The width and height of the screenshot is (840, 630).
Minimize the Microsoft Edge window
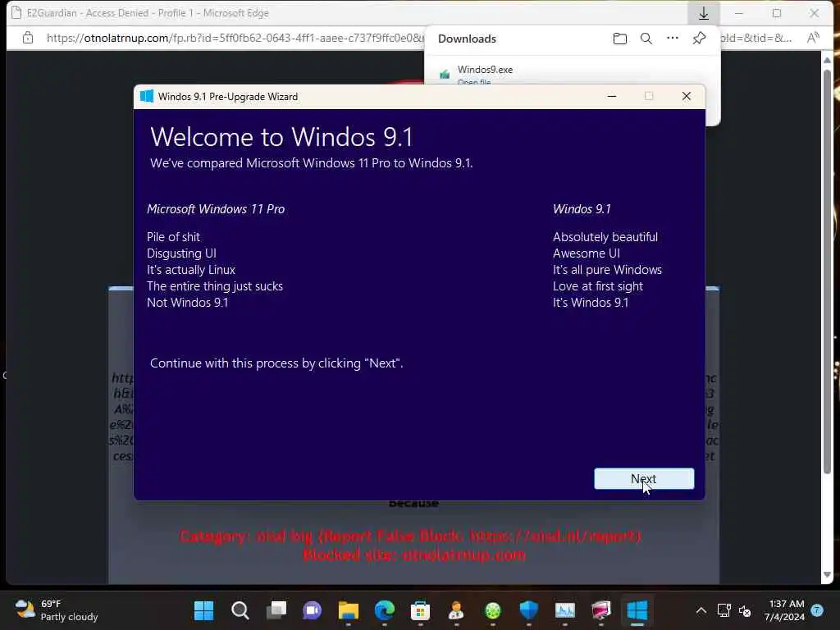pos(739,13)
